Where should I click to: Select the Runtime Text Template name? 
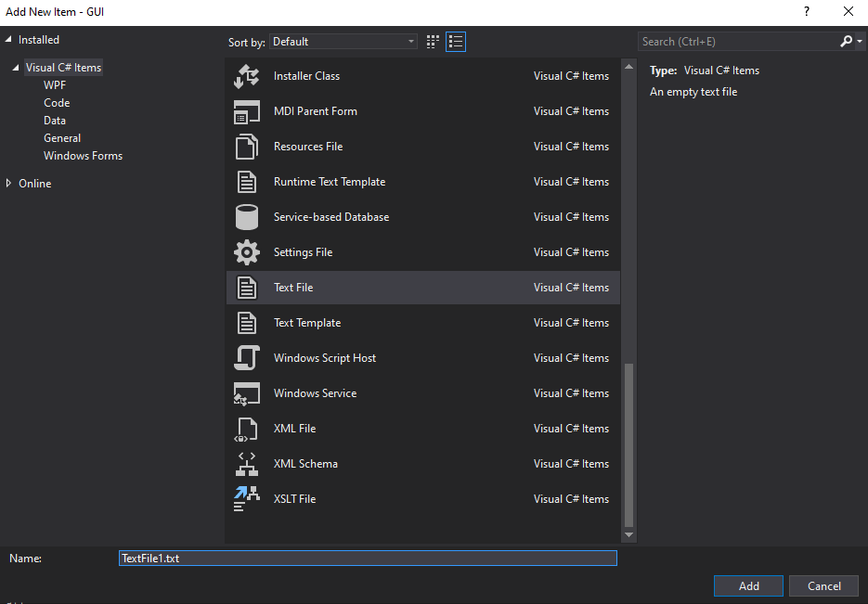[330, 182]
